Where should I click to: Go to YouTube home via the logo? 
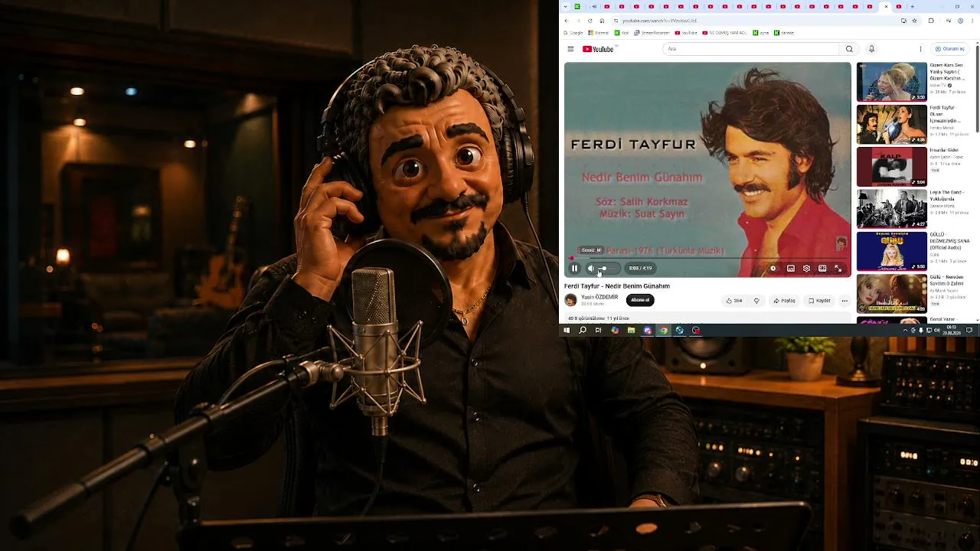(598, 49)
